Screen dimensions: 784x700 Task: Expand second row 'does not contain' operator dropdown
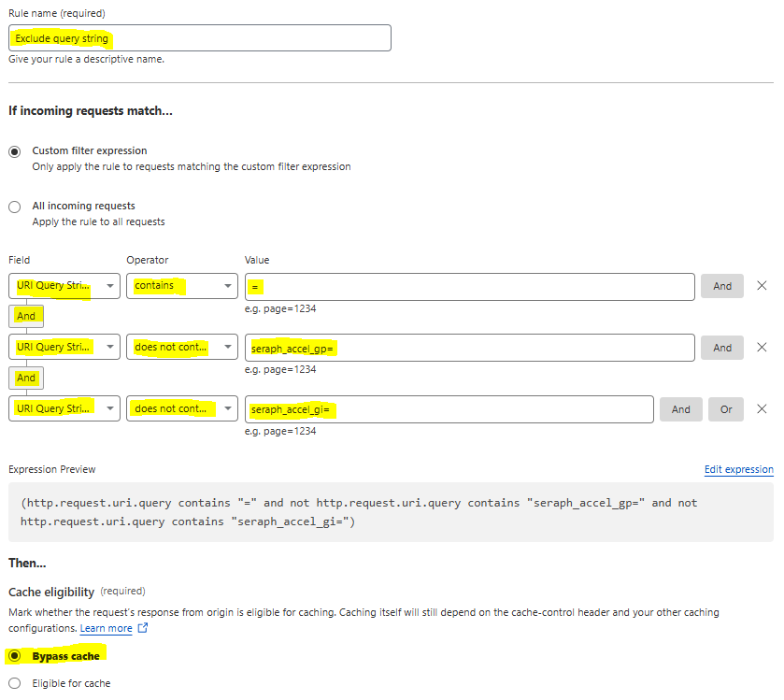click(x=182, y=348)
